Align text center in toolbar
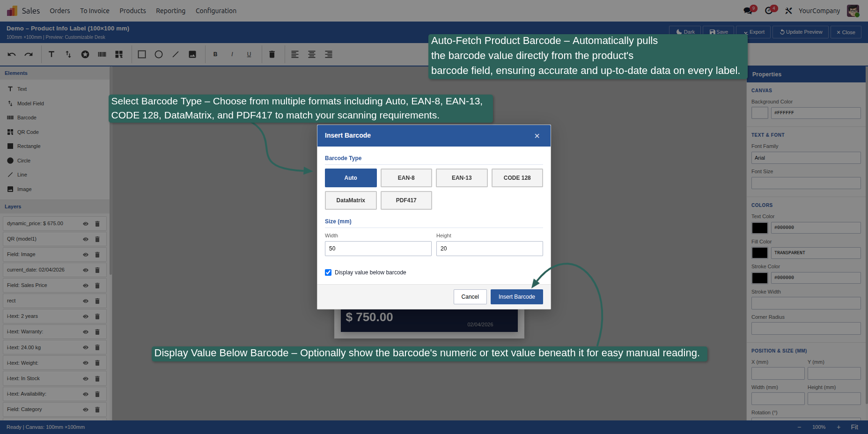Viewport: 868px width, 434px height. click(312, 54)
